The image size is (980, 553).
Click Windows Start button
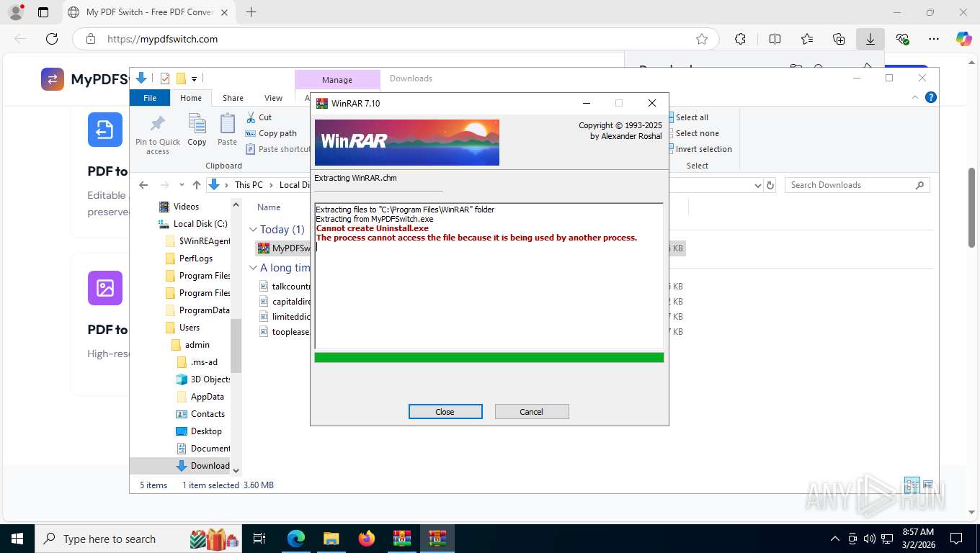pos(17,539)
